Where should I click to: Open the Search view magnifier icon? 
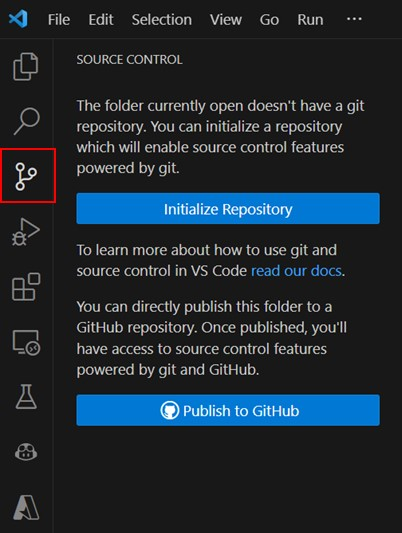point(27,121)
